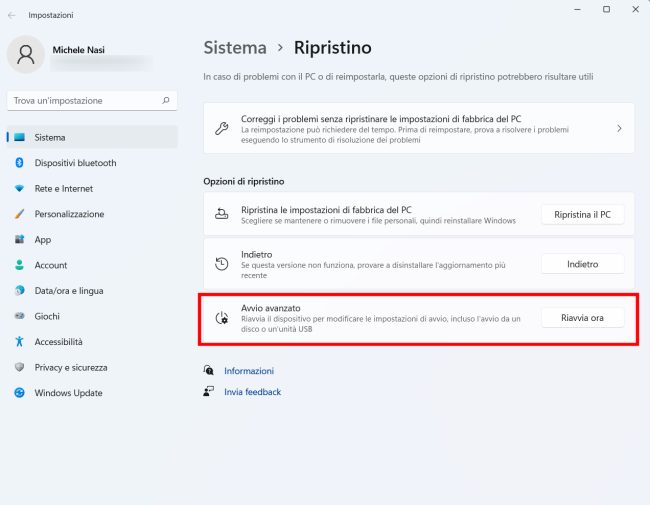Go to Accessibilità settings
The image size is (650, 505).
[92, 342]
